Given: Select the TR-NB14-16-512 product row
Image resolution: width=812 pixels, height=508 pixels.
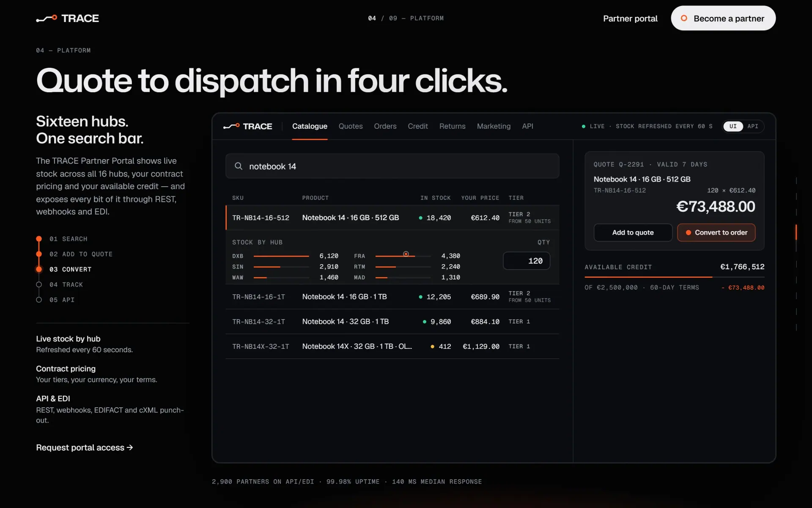Looking at the screenshot, I should 392,218.
